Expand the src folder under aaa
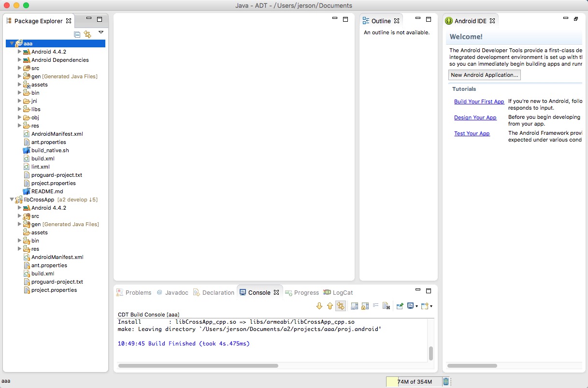The image size is (588, 388). point(20,68)
